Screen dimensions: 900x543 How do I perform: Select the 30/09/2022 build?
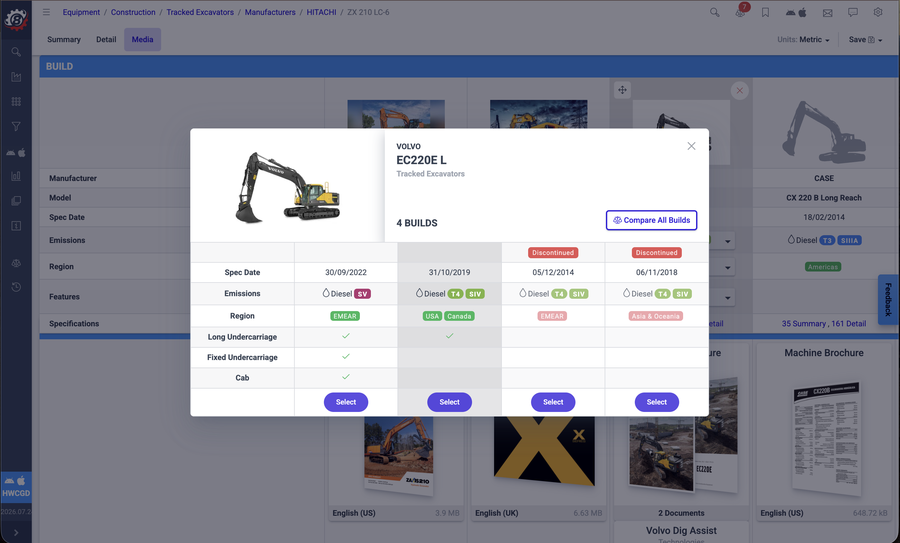346,402
